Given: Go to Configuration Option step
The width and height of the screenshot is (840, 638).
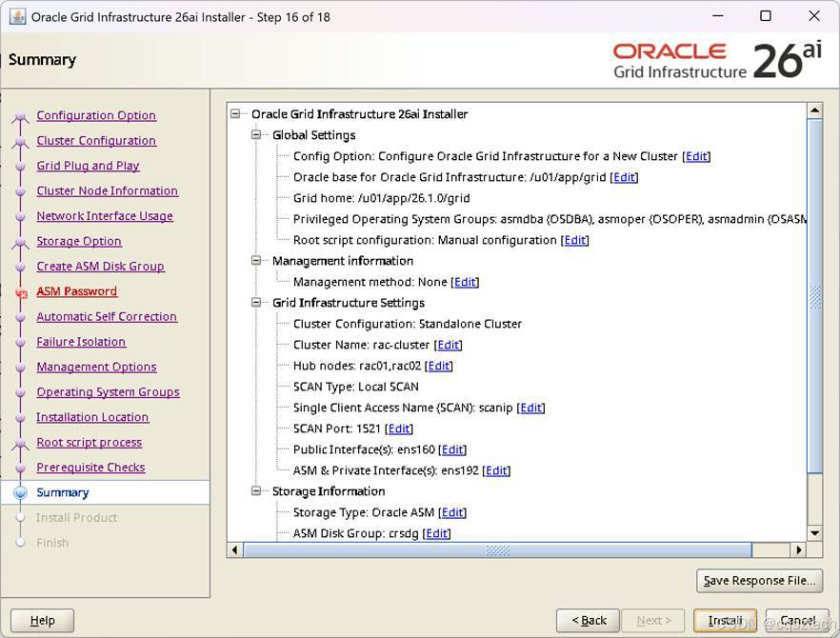Looking at the screenshot, I should tap(96, 115).
